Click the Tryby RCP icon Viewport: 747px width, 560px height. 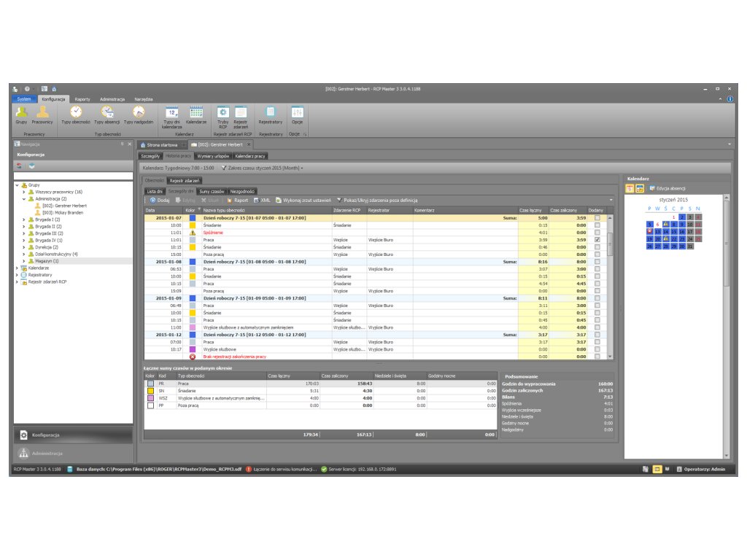(223, 115)
